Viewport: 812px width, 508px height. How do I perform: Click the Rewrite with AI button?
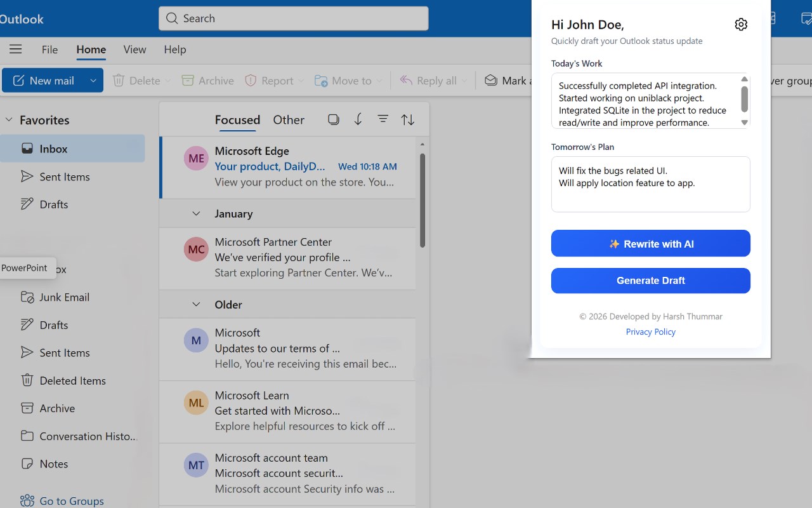click(x=651, y=244)
